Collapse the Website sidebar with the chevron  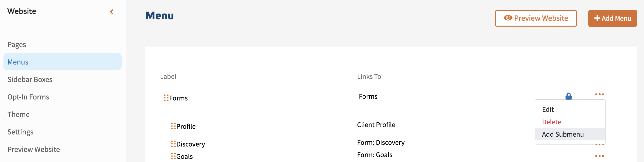click(112, 12)
